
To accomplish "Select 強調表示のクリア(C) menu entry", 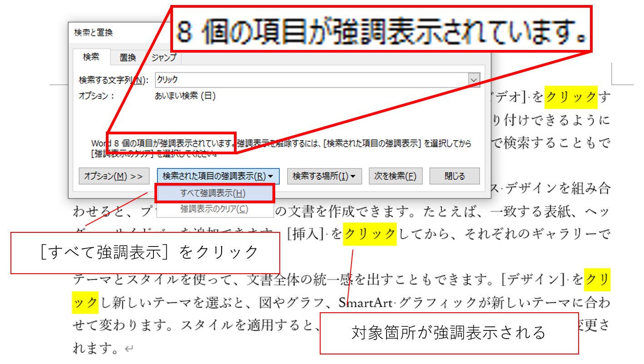I will pos(214,209).
